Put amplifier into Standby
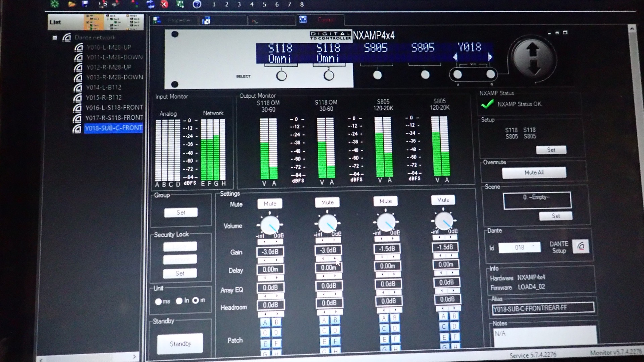The width and height of the screenshot is (644, 362). pyautogui.click(x=180, y=344)
